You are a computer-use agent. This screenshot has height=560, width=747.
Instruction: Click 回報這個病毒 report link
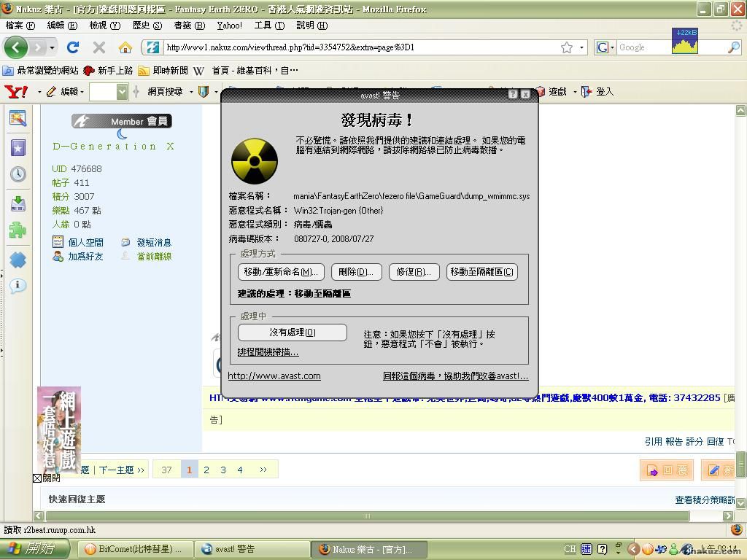[455, 376]
